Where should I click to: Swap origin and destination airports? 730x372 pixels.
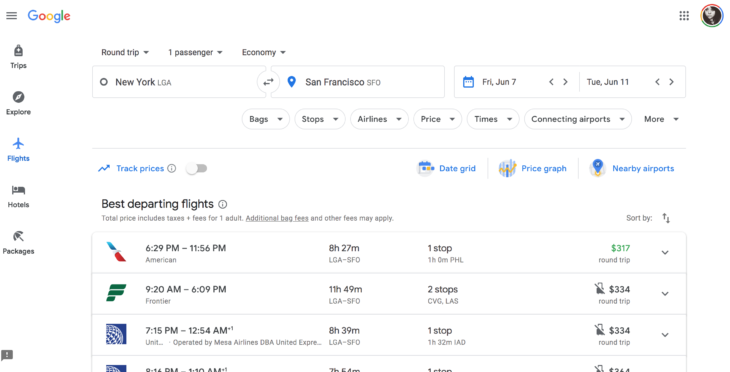(268, 82)
